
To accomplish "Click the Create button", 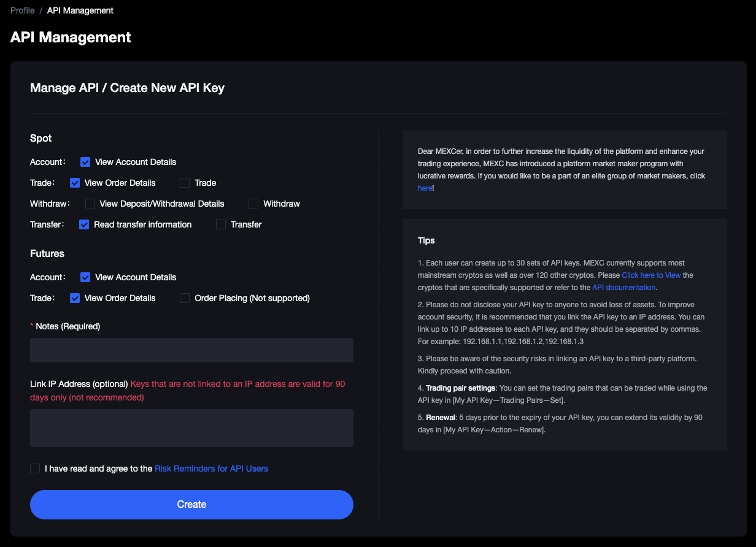I will (x=191, y=505).
